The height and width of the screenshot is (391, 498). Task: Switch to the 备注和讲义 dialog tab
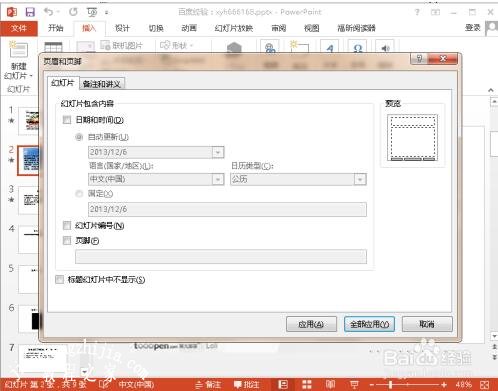tap(102, 84)
